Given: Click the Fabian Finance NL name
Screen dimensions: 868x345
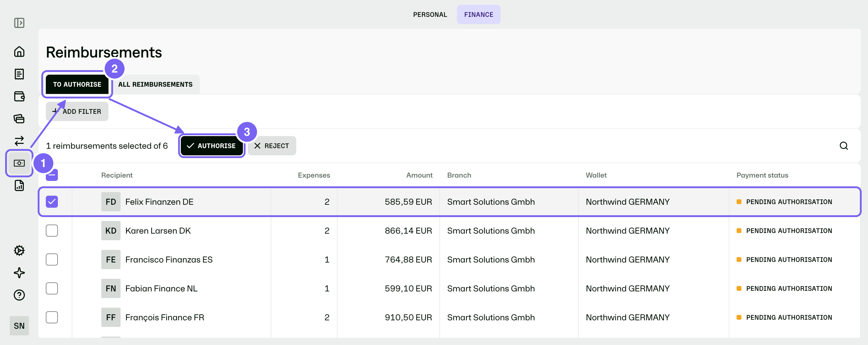Looking at the screenshot, I should coord(162,288).
